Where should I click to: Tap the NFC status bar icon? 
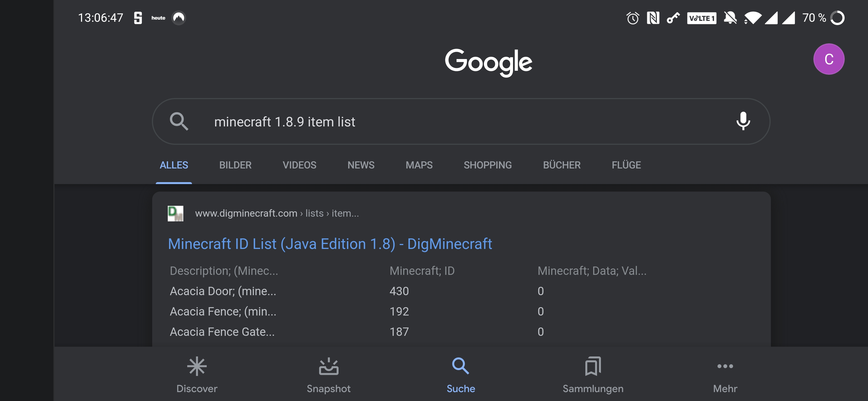pos(653,18)
